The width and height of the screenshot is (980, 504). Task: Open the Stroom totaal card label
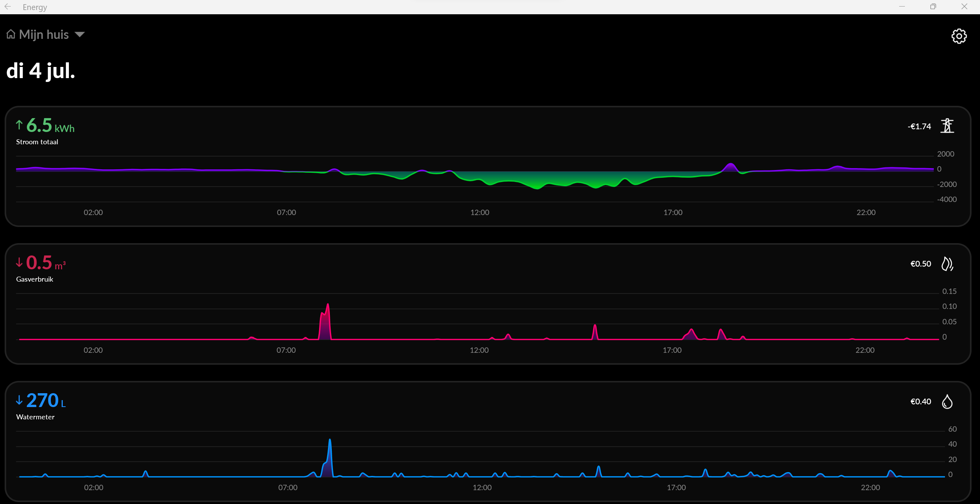[x=37, y=142]
